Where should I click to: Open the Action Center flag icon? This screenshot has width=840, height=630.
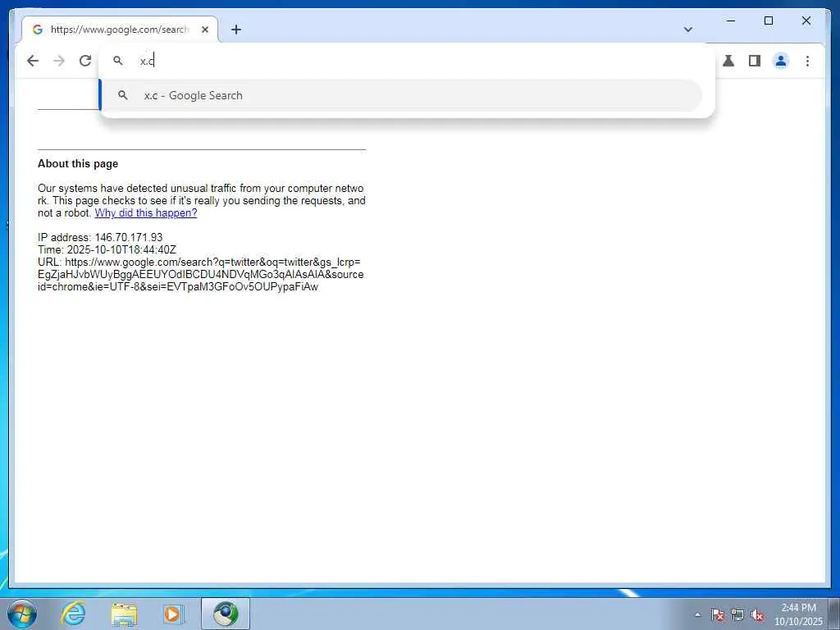click(717, 614)
